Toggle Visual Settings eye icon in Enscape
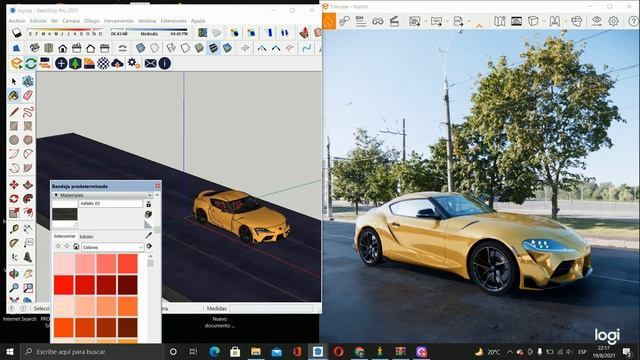Viewport: 640px width, 360px height. 596,21
